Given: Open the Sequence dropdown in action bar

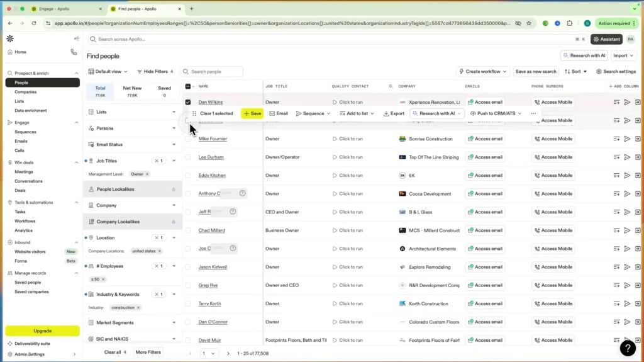Looking at the screenshot, I should 313,113.
